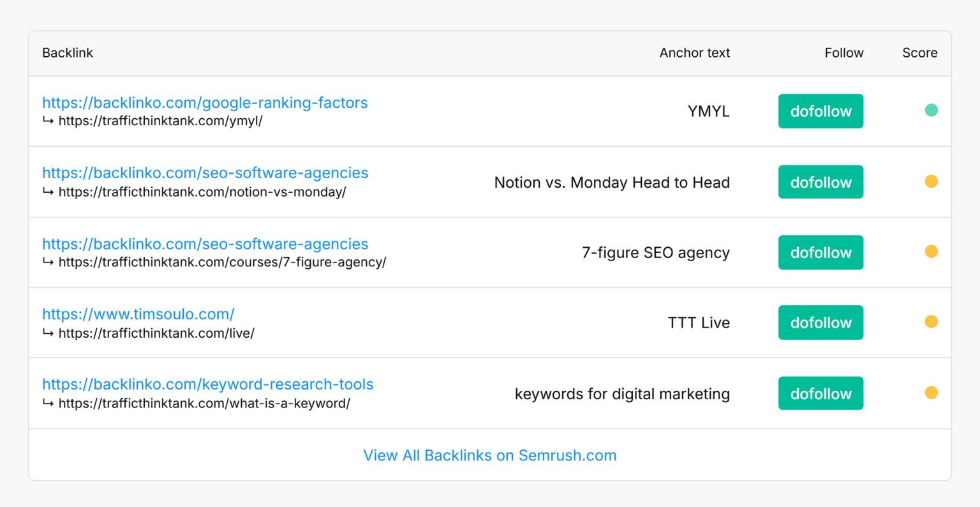Toggle dofollow on the Notion vs. Monday row
Image resolution: width=980 pixels, height=507 pixels.
coord(820,181)
